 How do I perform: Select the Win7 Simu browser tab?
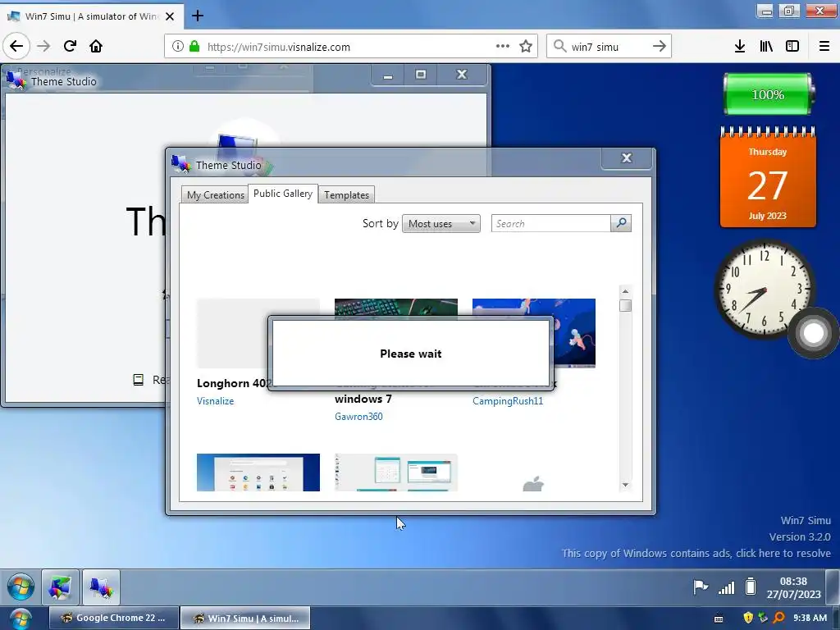pos(92,16)
